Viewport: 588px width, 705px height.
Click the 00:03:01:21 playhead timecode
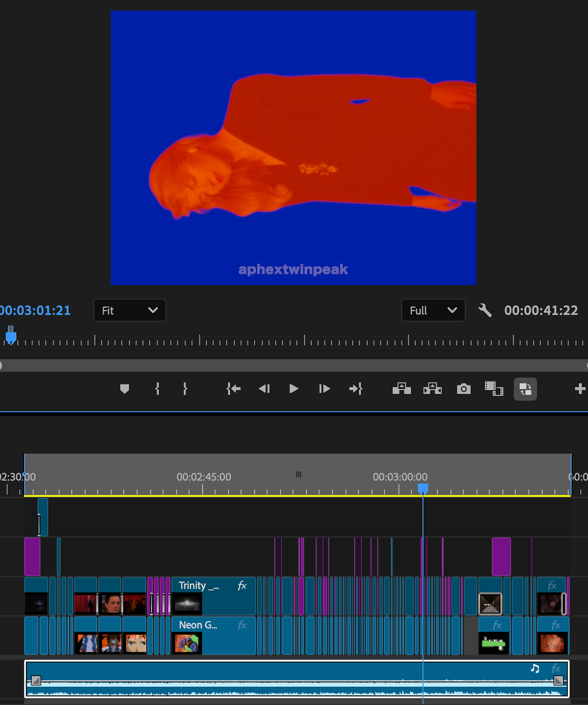tap(35, 310)
